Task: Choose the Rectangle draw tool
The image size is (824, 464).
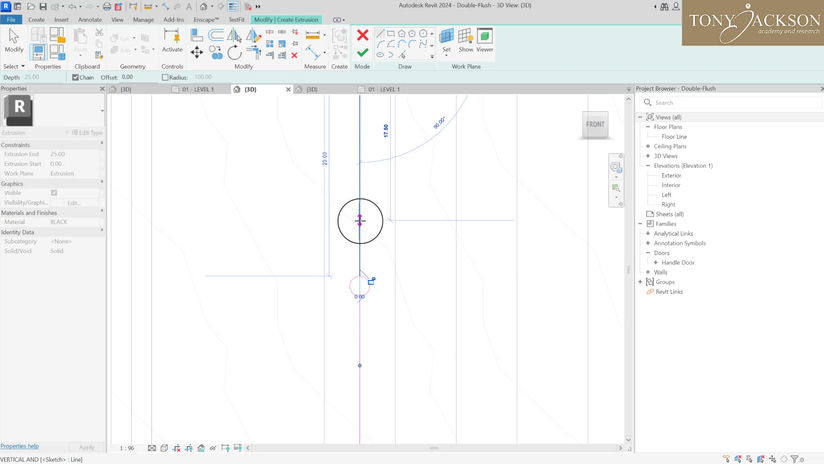Action: tap(390, 34)
